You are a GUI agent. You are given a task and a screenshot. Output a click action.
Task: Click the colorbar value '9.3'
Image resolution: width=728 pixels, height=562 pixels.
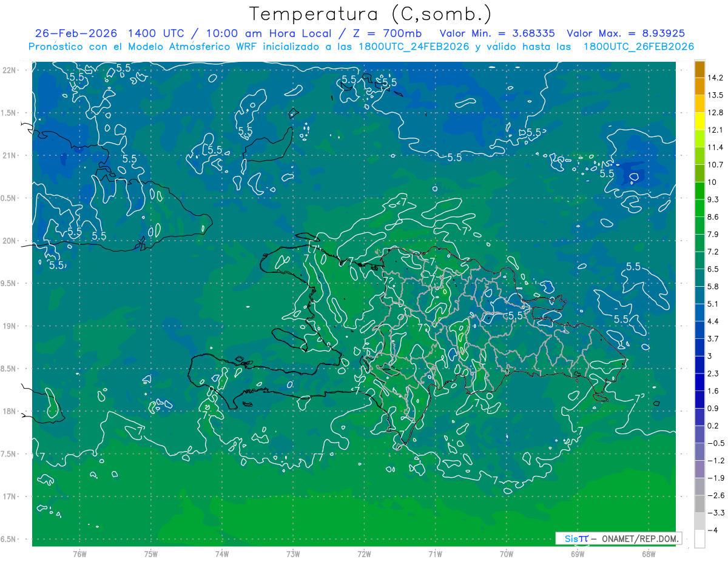(x=713, y=199)
